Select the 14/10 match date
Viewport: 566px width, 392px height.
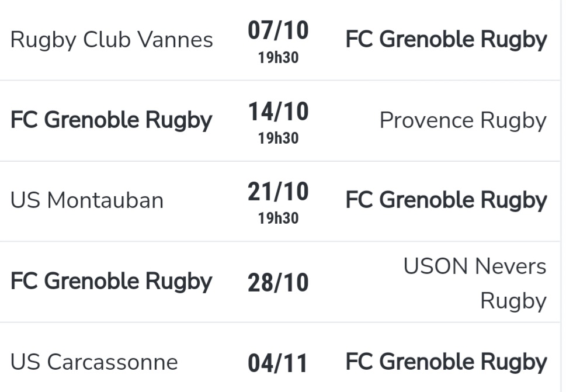(x=278, y=111)
